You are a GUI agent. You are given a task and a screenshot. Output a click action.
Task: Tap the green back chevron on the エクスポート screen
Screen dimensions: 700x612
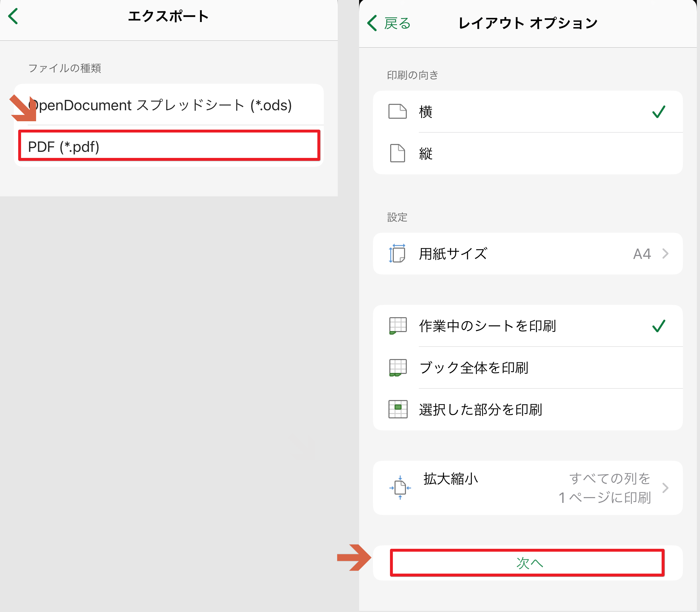tap(13, 16)
